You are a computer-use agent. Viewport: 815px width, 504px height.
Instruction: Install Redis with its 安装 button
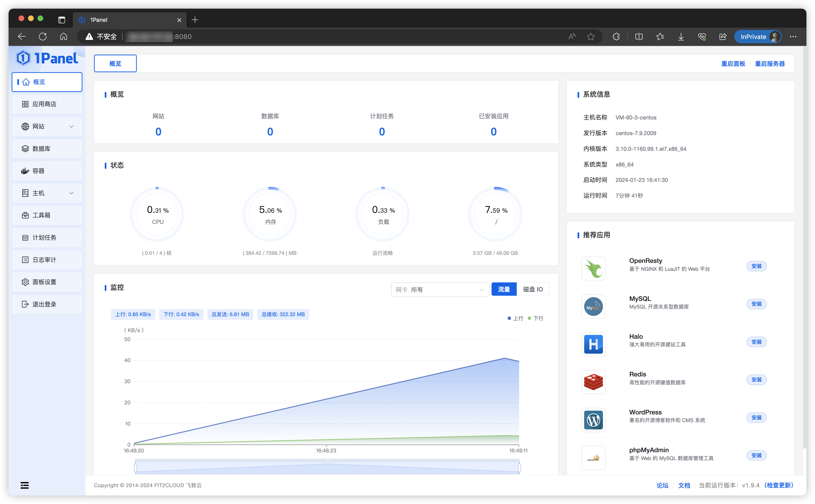[756, 380]
